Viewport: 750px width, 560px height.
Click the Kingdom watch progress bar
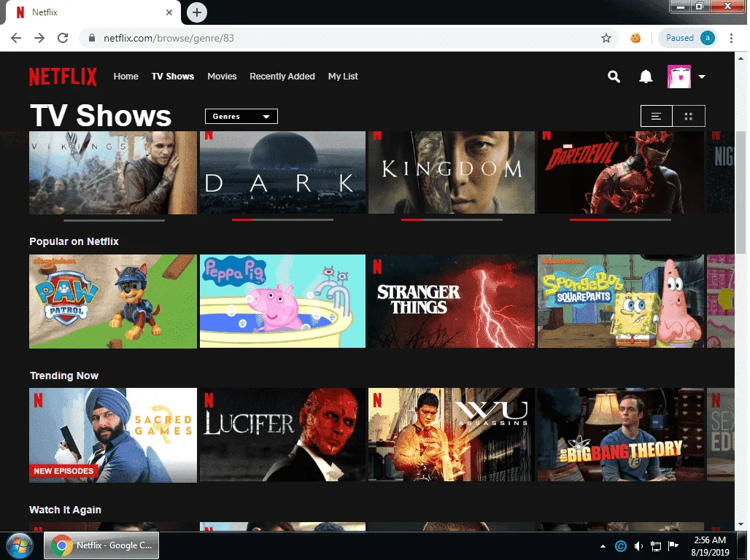click(x=452, y=220)
